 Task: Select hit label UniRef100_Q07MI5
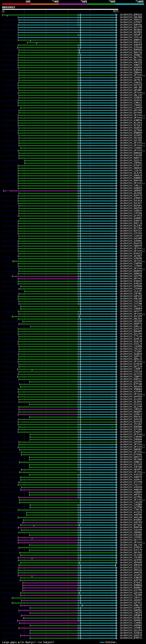[131, 216]
